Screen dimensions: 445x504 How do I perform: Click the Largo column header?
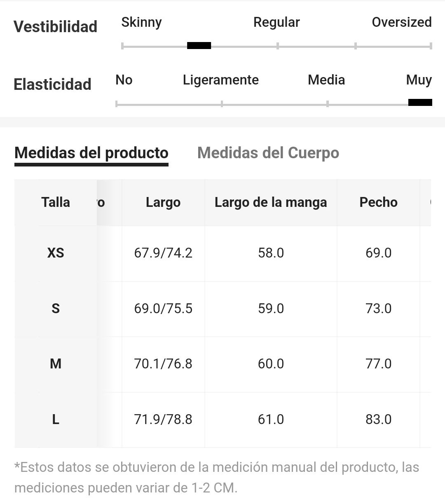163,202
